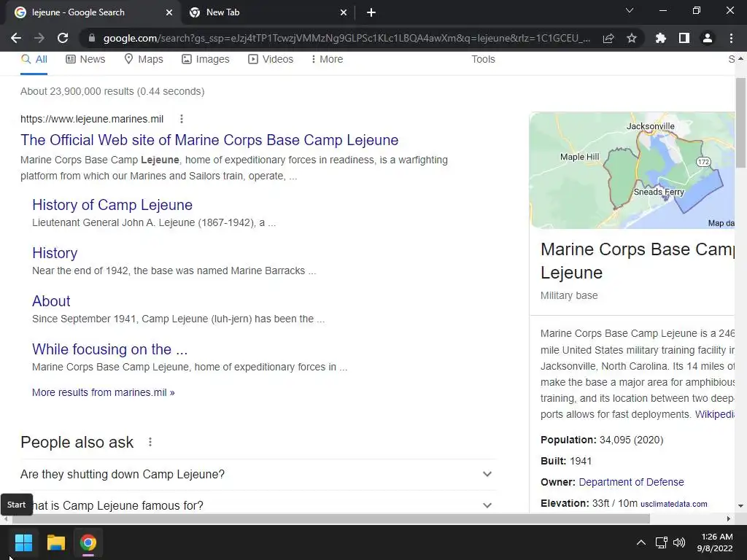This screenshot has width=747, height=560.
Task: Open File Explorer from taskbar
Action: [55, 542]
